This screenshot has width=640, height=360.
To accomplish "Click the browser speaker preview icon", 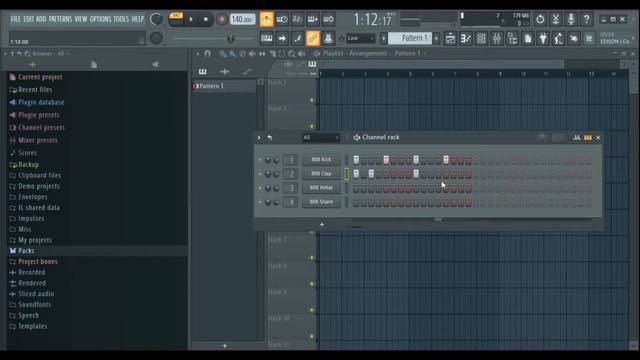I will pyautogui.click(x=156, y=64).
